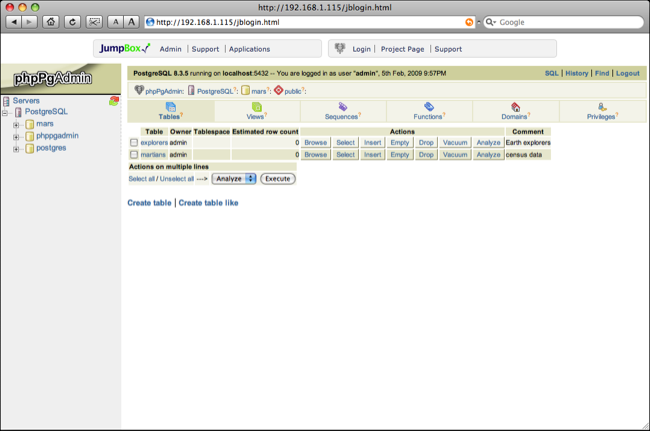
Task: Open the Admin menu in JumpBox bar
Action: point(170,49)
